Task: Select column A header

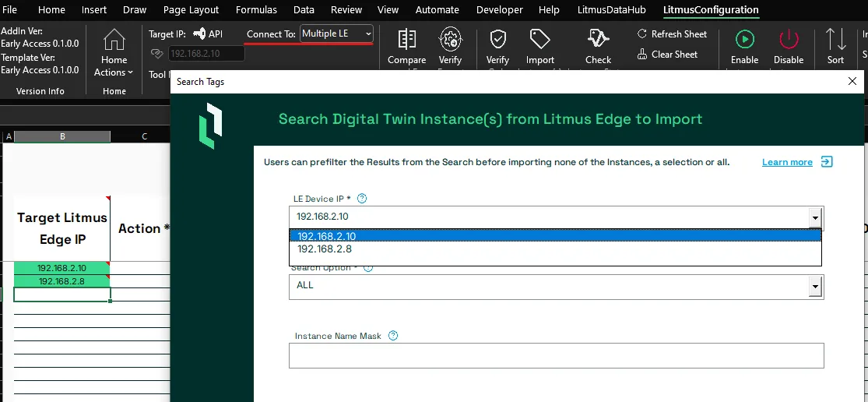Action: [9, 136]
